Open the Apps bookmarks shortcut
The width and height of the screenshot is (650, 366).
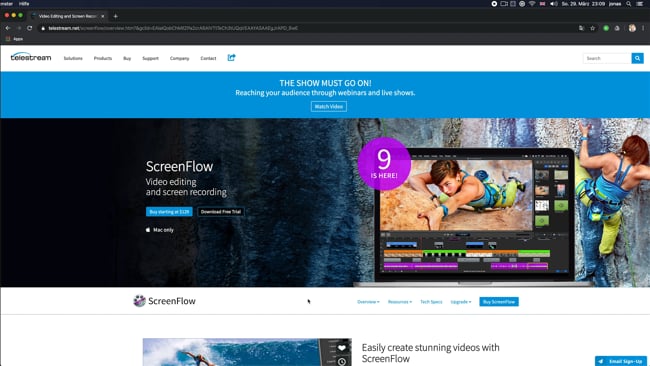click(15, 39)
